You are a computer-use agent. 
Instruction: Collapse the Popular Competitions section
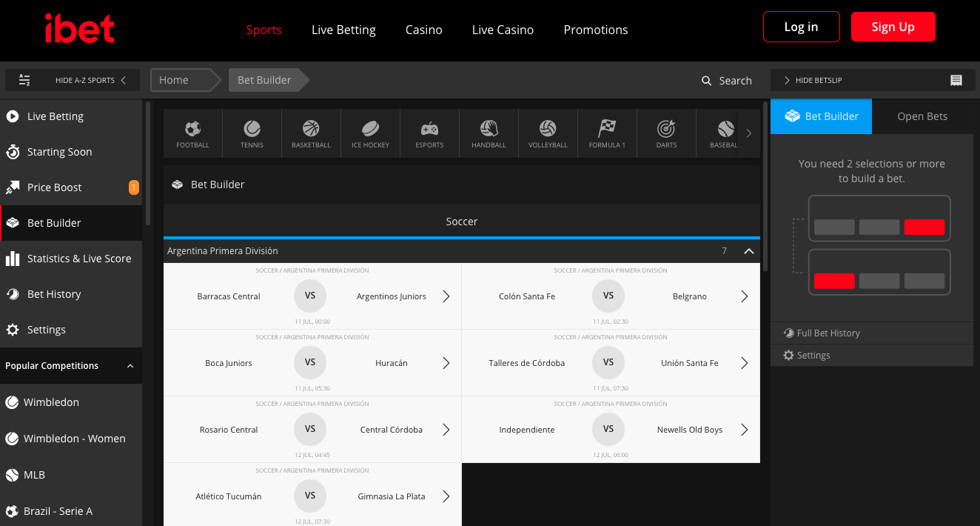[x=130, y=366]
